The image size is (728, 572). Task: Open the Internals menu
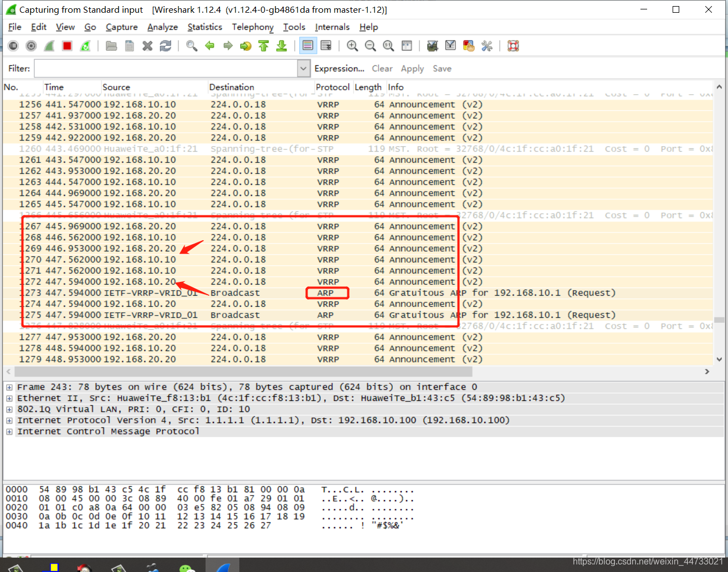332,27
